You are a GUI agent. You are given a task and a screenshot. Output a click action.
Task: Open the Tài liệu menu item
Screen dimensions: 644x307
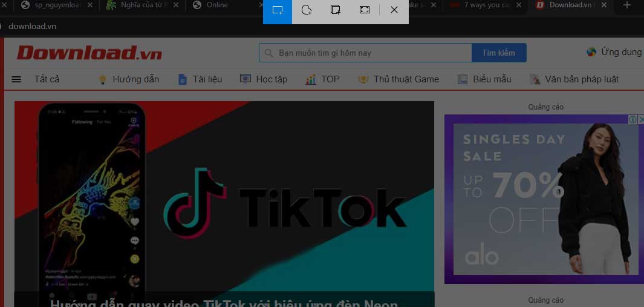click(207, 79)
